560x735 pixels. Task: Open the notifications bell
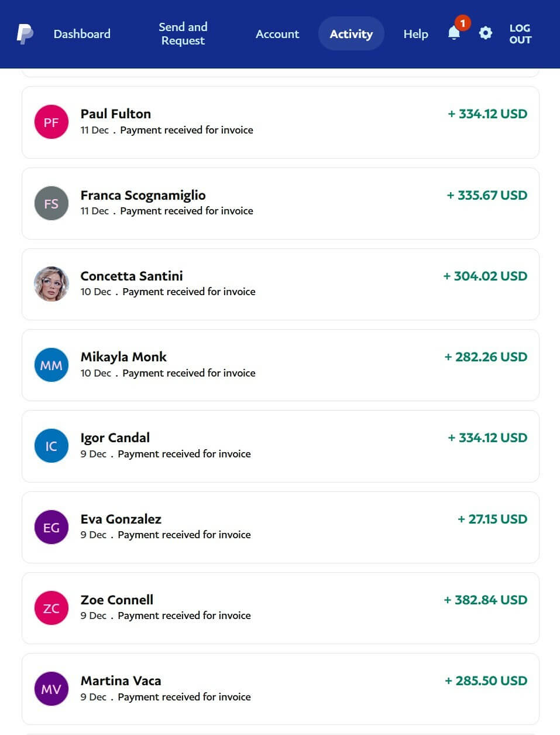click(x=454, y=33)
